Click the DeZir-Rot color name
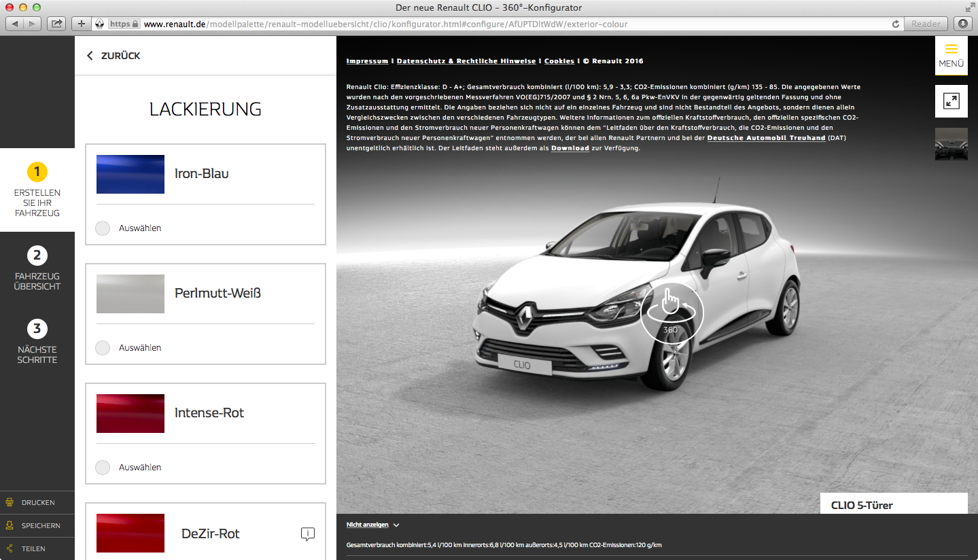Screen dimensions: 978x560 coord(211,533)
